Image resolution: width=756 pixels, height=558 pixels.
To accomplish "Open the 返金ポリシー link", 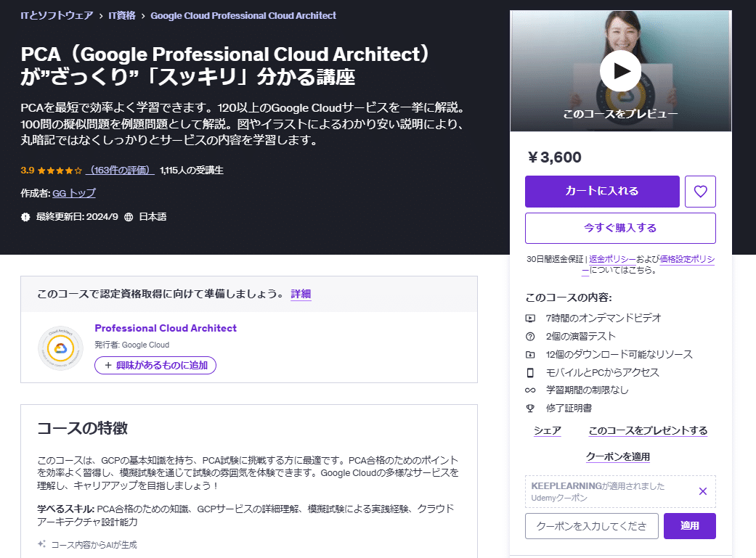I will point(612,259).
